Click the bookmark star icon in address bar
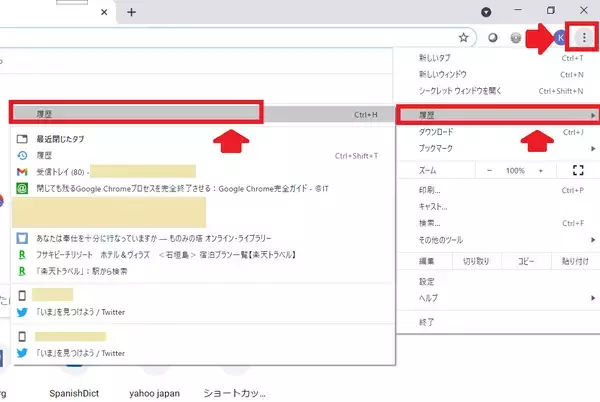600x402 pixels. pos(463,38)
